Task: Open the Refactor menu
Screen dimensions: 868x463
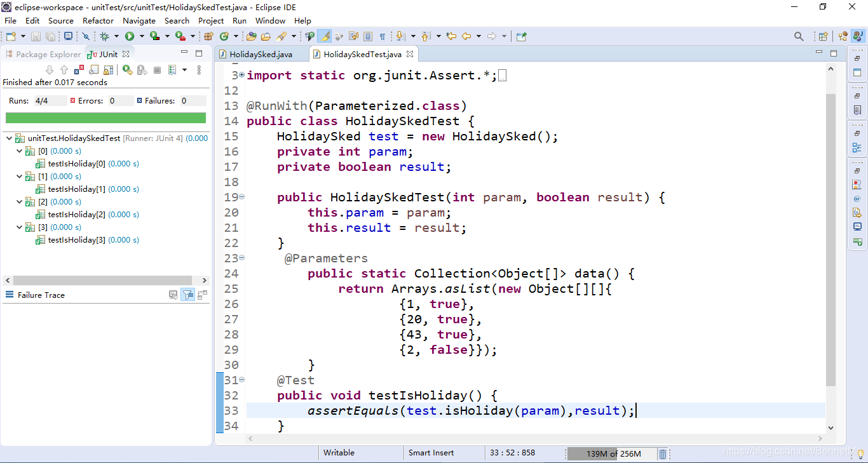Action: point(98,20)
